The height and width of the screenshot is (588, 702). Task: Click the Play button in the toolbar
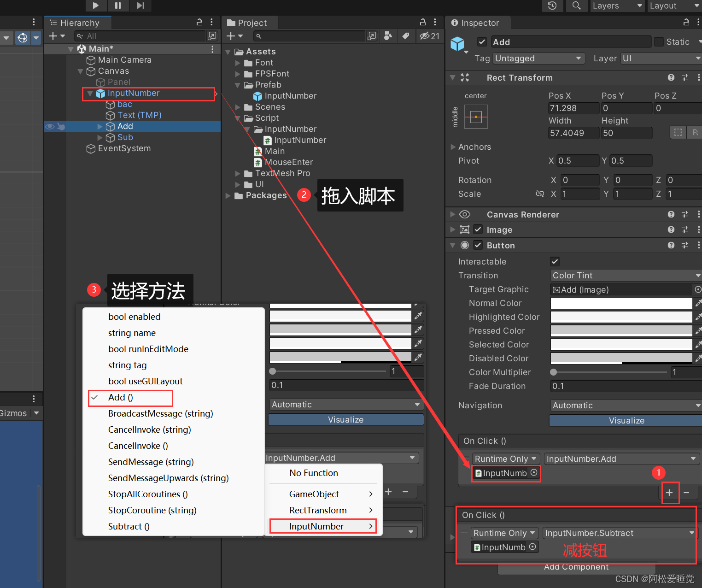[96, 6]
